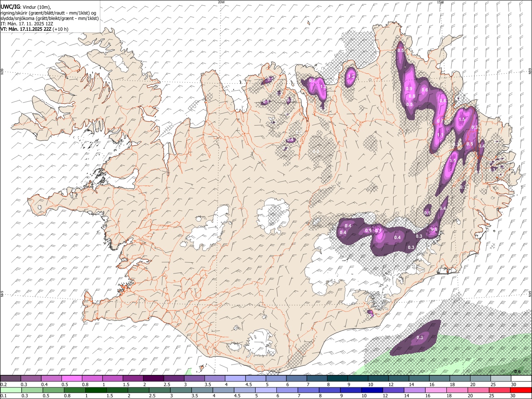Click the 0.2 label under the top legend row

(x=4, y=384)
